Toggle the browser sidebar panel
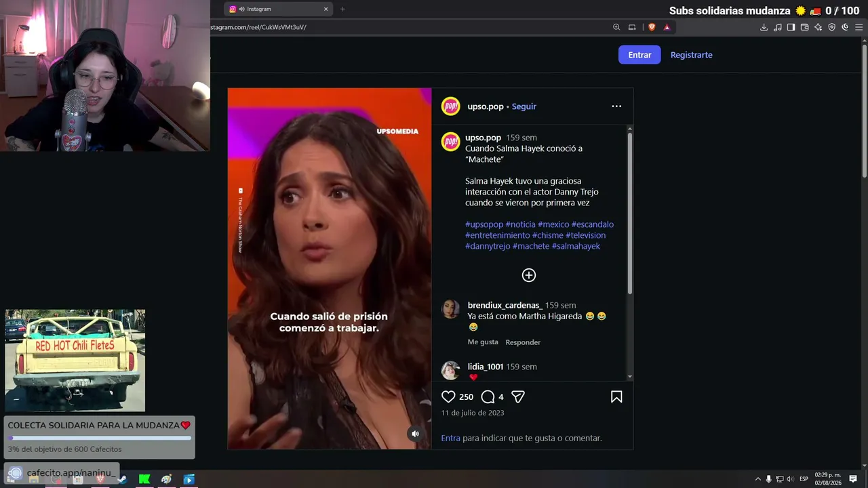Screen dimensions: 868x488 (791, 27)
